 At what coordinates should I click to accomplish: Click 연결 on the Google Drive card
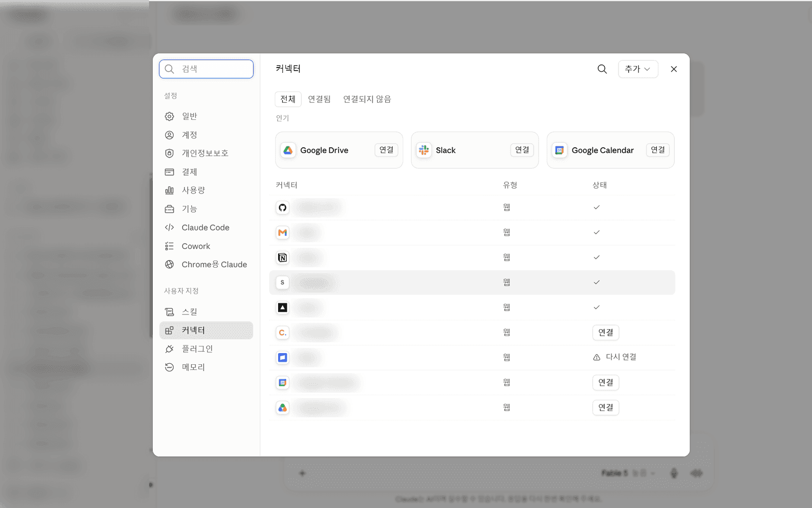point(386,150)
